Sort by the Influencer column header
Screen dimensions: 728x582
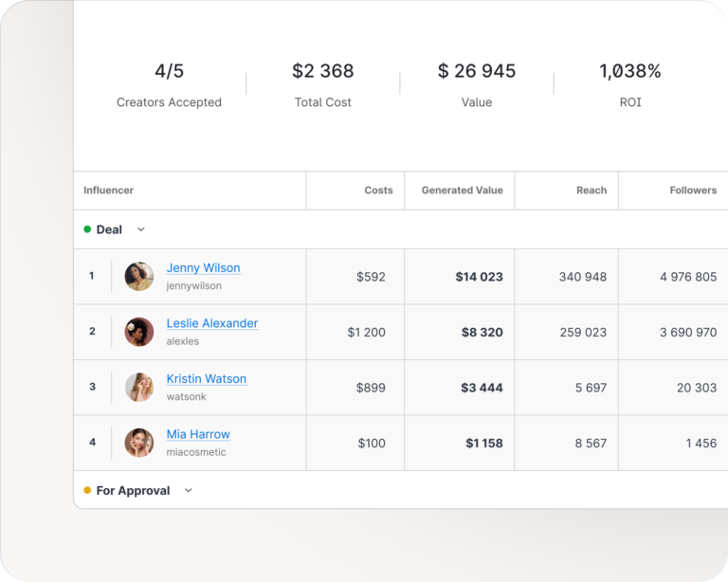pos(108,191)
